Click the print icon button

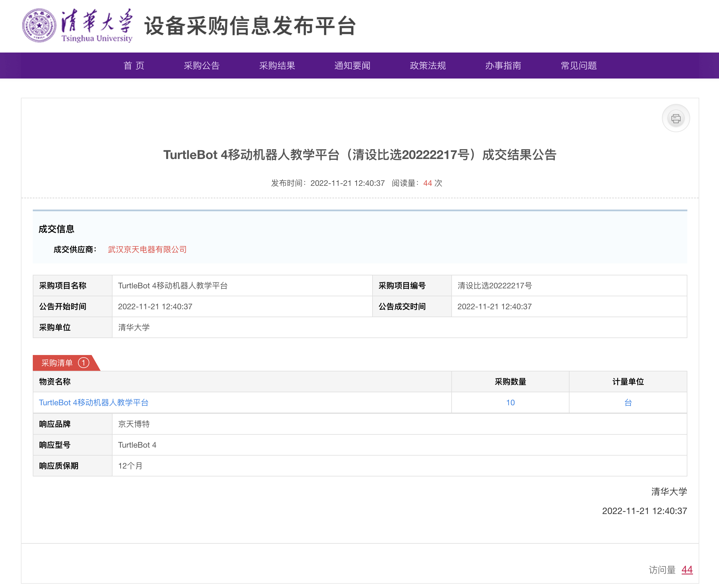[675, 118]
